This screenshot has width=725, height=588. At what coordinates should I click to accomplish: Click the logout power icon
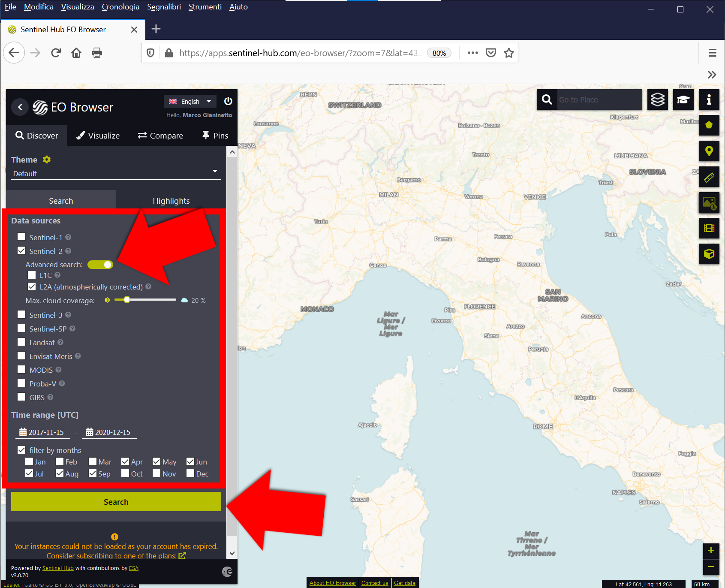(228, 101)
